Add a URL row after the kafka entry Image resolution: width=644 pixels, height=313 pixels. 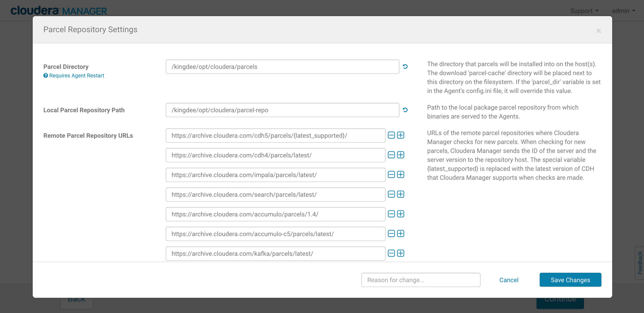pyautogui.click(x=401, y=253)
